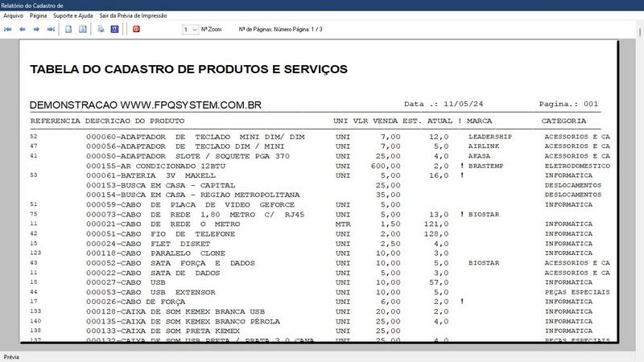Jump to last page of report
The height and width of the screenshot is (362, 644).
pos(51,29)
